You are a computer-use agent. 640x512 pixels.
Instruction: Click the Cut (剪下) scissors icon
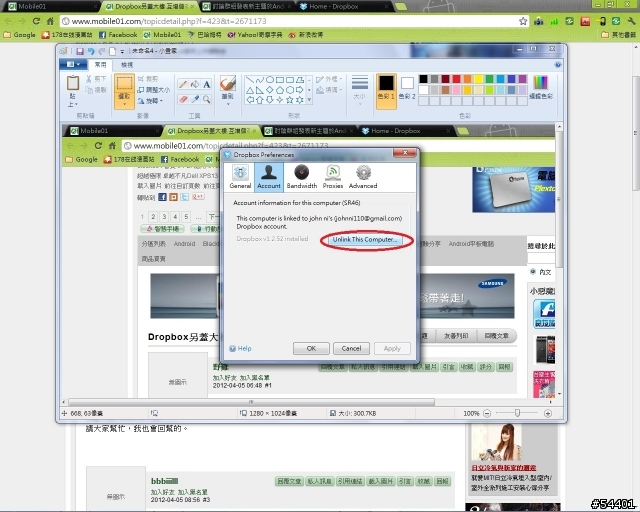click(x=89, y=78)
